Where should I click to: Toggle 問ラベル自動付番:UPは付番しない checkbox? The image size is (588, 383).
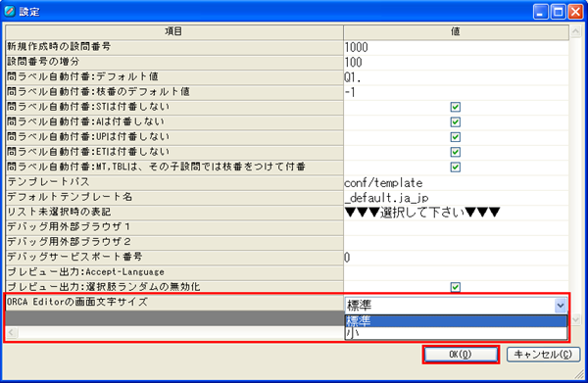pyautogui.click(x=456, y=137)
